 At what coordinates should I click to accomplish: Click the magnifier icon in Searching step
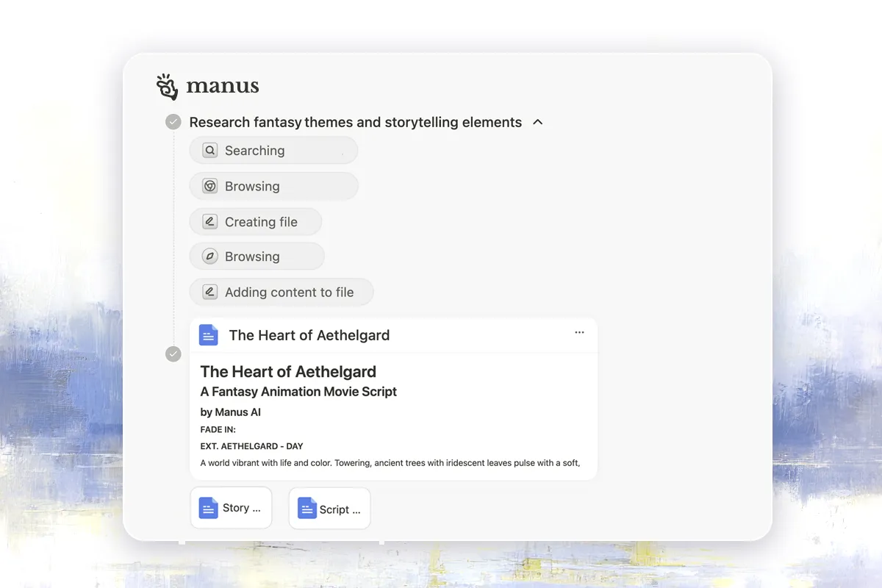pos(209,151)
